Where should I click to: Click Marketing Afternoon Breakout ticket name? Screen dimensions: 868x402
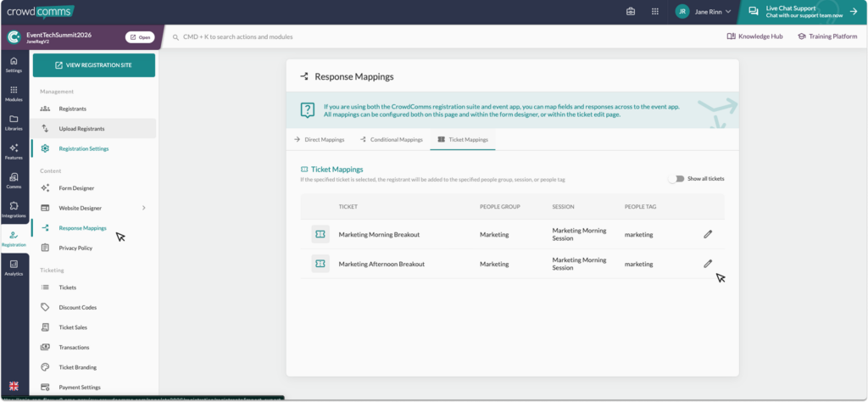381,264
